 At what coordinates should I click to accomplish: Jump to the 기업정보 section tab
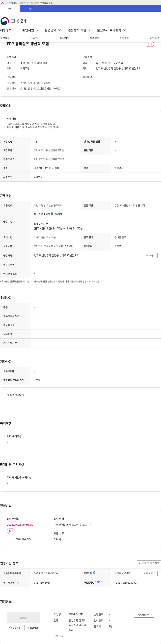[154, 38]
